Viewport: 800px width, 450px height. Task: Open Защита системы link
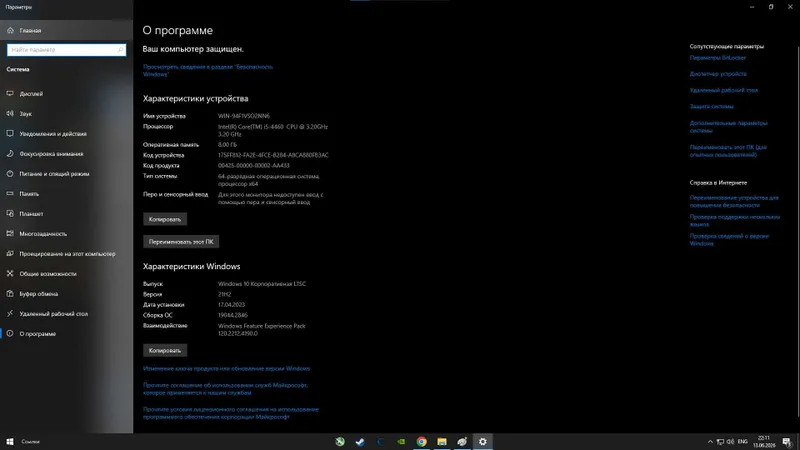pos(711,107)
